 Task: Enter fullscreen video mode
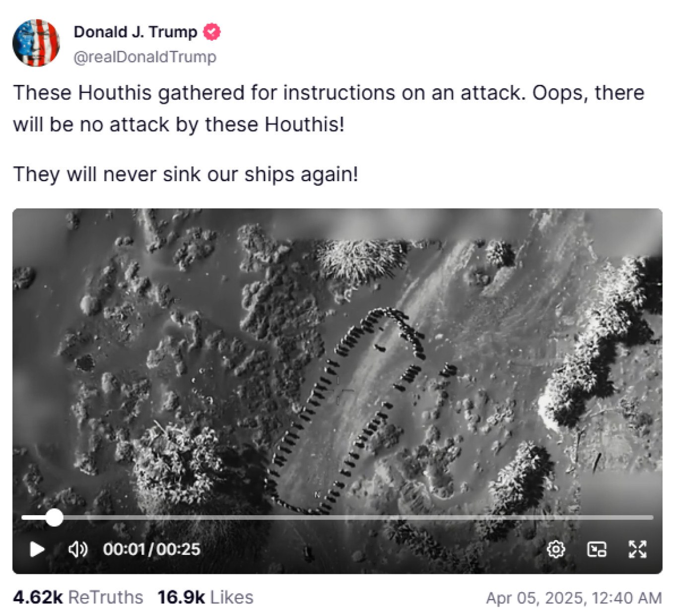click(x=637, y=549)
